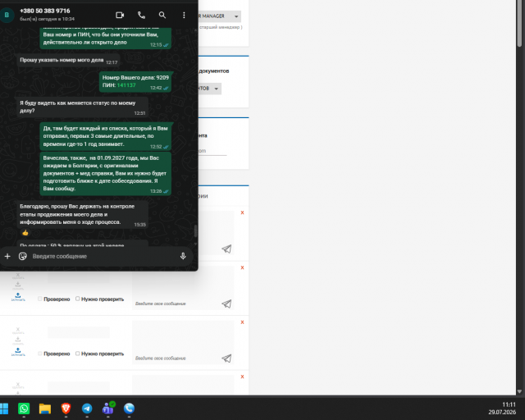The height and width of the screenshot is (420, 525).
Task: Click the contact number +380 50 383 9716 header
Action: tap(45, 11)
